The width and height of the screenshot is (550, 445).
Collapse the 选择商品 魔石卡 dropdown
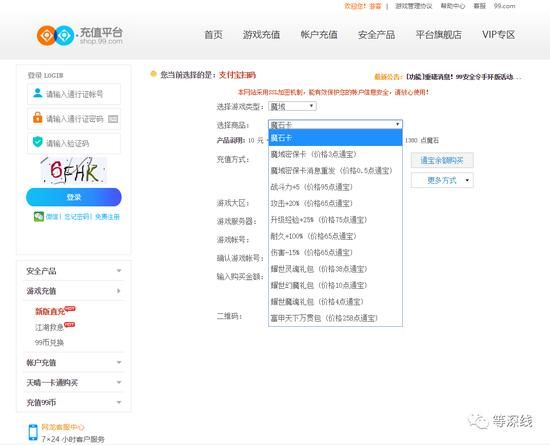(x=335, y=124)
